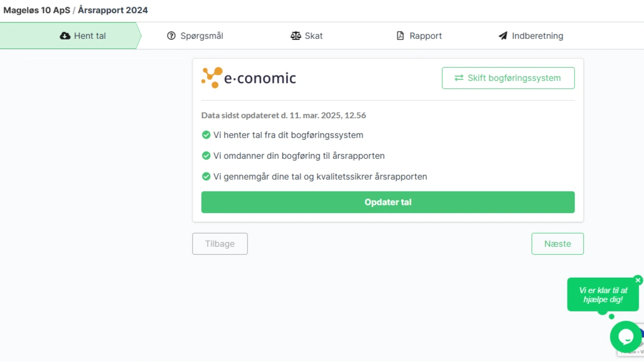Open the round green chat bubble
Image resolution: width=644 pixels, height=362 pixels.
coord(625,336)
